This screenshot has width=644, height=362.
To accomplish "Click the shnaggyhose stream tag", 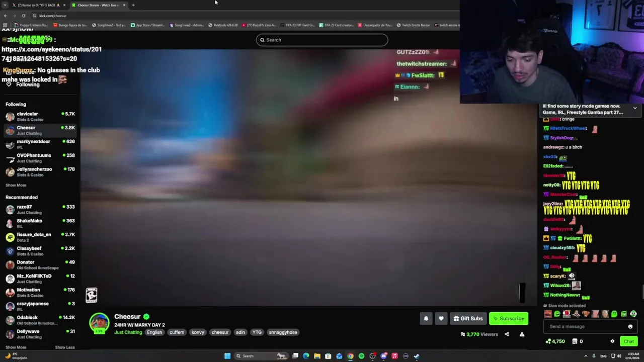I will tap(283, 332).
